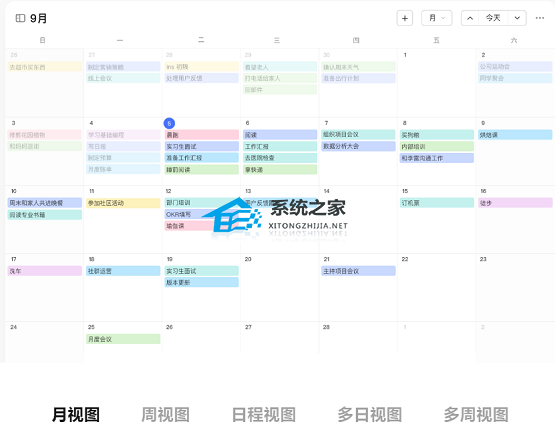Open the 参加社区活动 event
The height and width of the screenshot is (438, 555).
pyautogui.click(x=123, y=203)
